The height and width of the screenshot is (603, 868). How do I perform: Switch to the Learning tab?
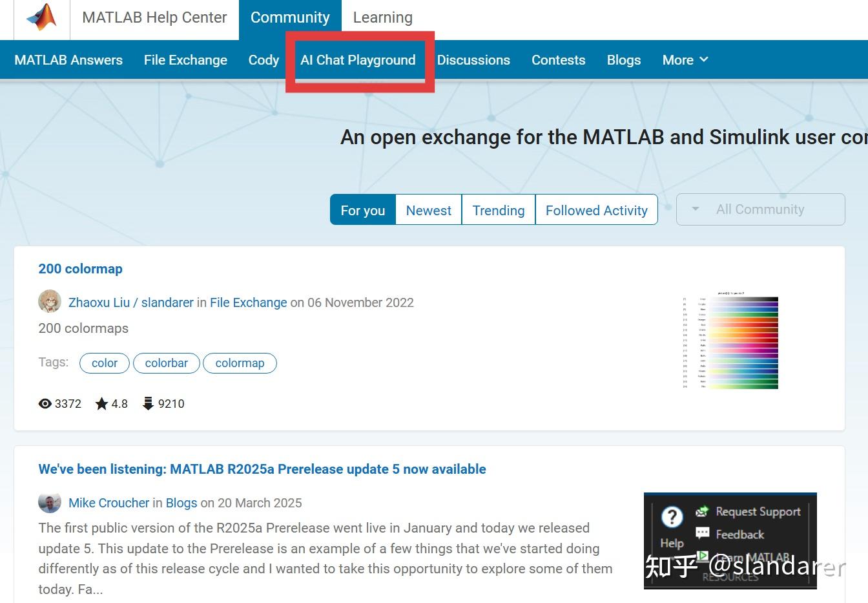[382, 17]
